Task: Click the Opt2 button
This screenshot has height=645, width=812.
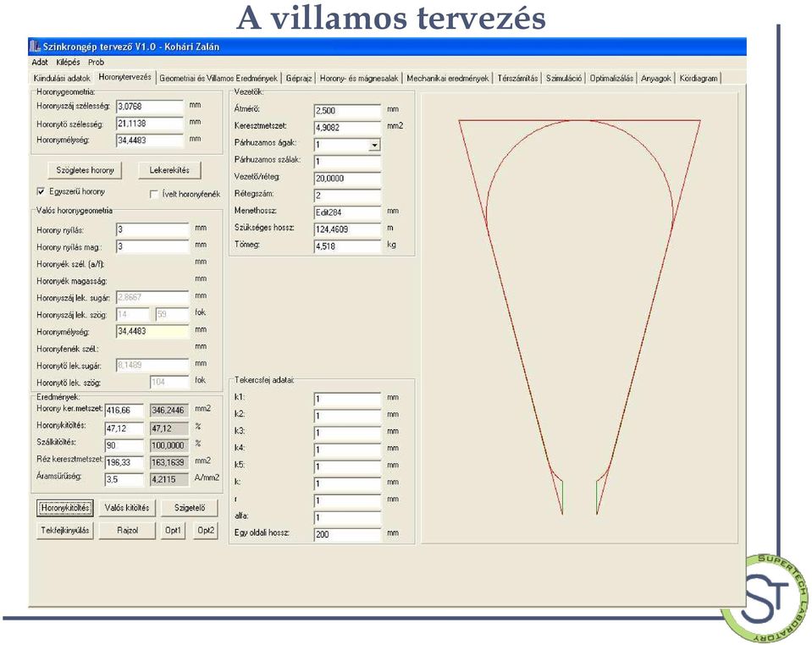Action: (x=206, y=530)
